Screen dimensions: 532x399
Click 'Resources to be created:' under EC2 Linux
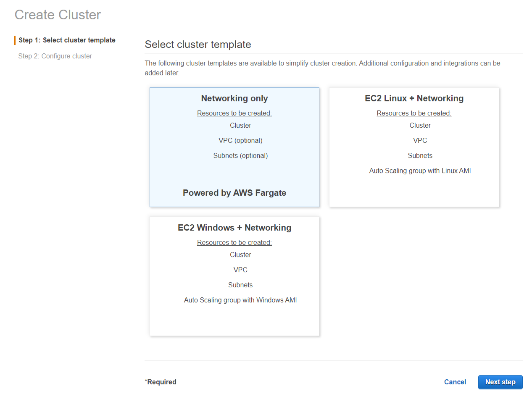[414, 113]
